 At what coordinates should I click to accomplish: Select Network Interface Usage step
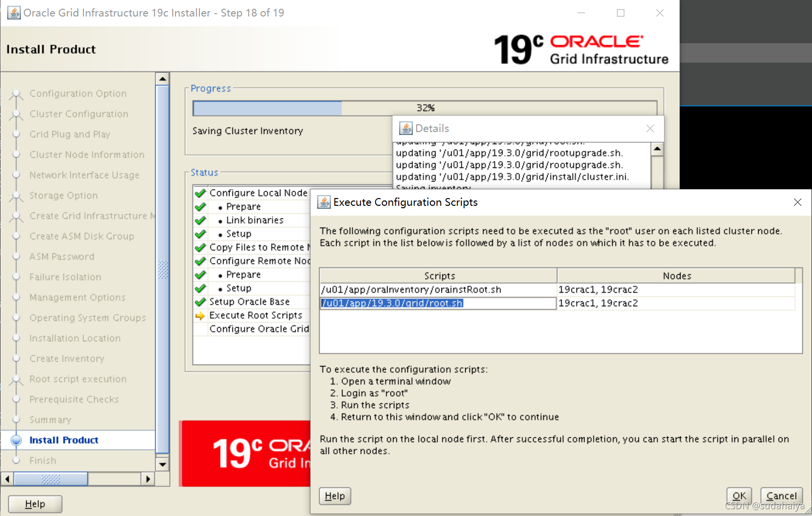click(x=84, y=175)
